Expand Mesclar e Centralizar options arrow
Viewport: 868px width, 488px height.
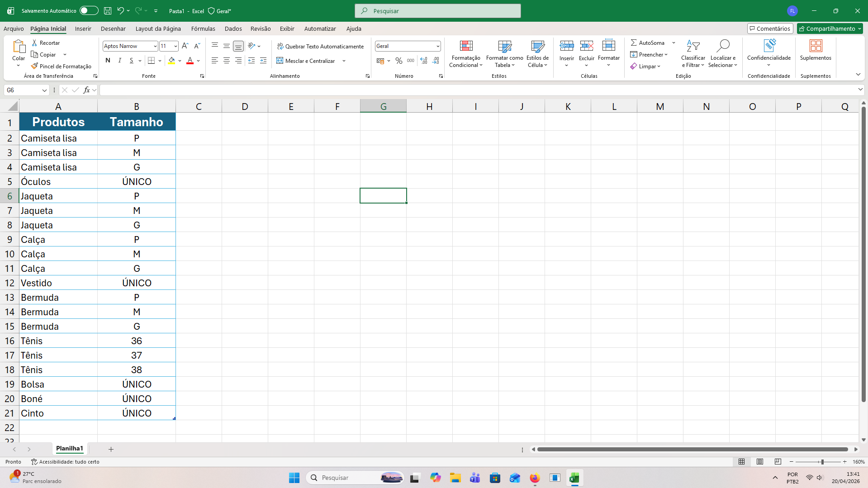(344, 61)
